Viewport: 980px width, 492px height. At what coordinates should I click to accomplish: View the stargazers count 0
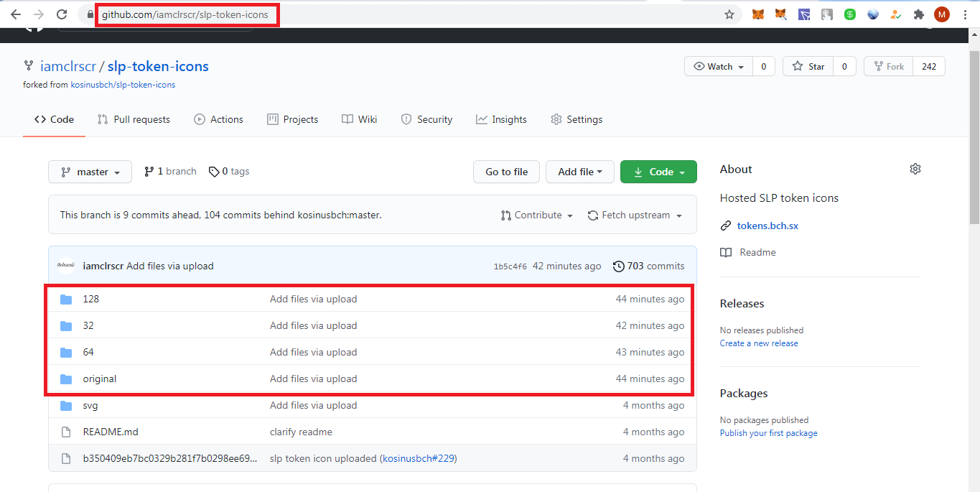click(x=844, y=66)
